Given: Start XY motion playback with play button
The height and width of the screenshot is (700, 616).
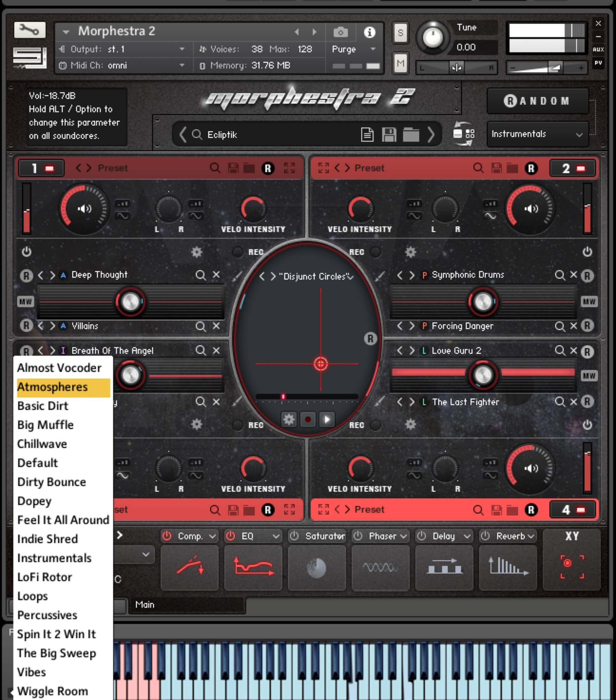Looking at the screenshot, I should tap(327, 419).
